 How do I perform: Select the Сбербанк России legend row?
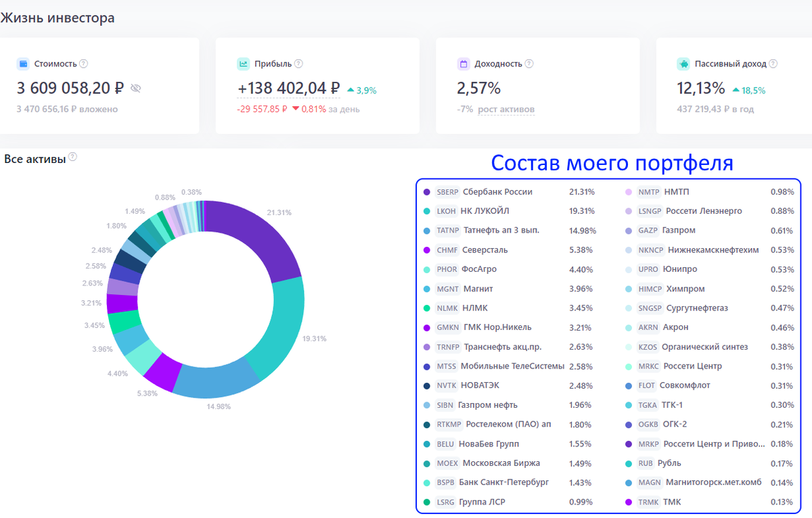point(508,192)
